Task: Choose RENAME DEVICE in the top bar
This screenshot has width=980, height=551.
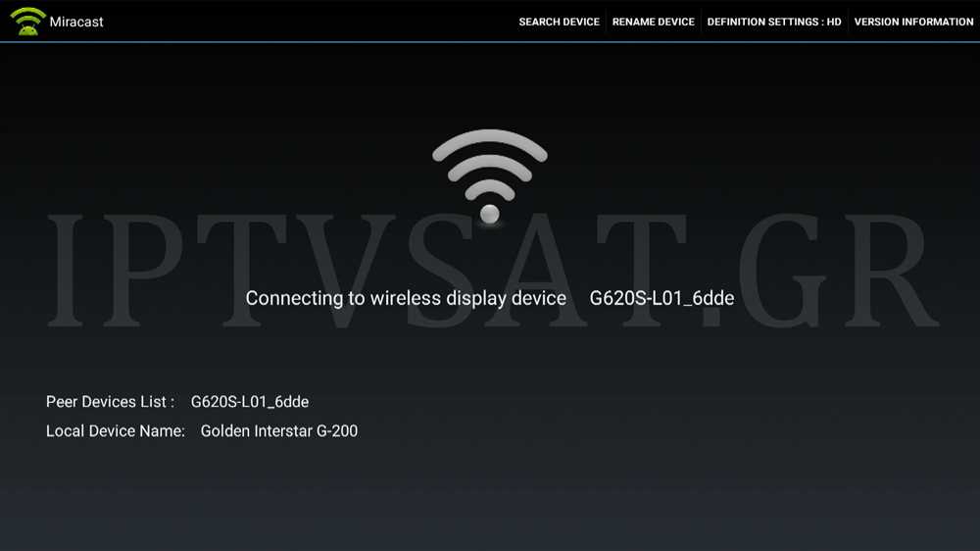Action: 653,22
